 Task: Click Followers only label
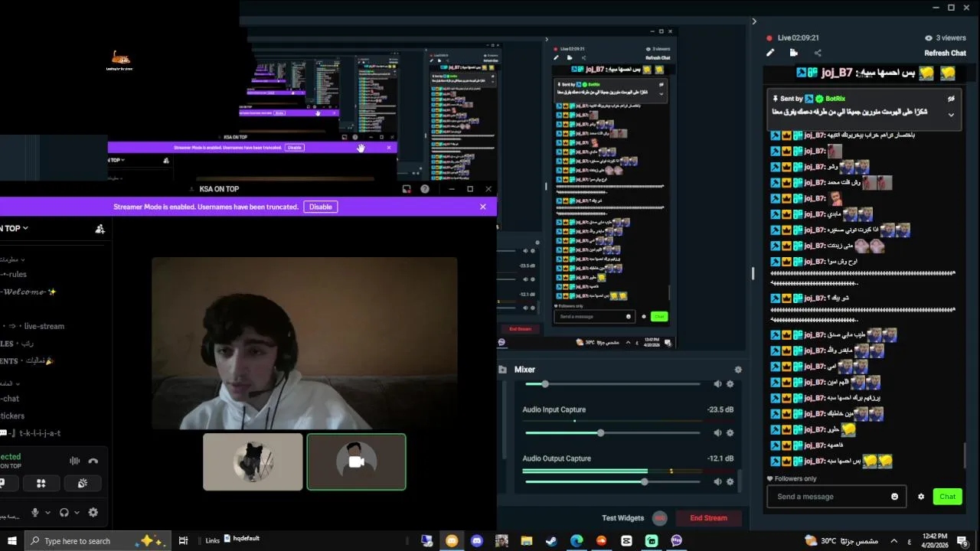tap(795, 478)
